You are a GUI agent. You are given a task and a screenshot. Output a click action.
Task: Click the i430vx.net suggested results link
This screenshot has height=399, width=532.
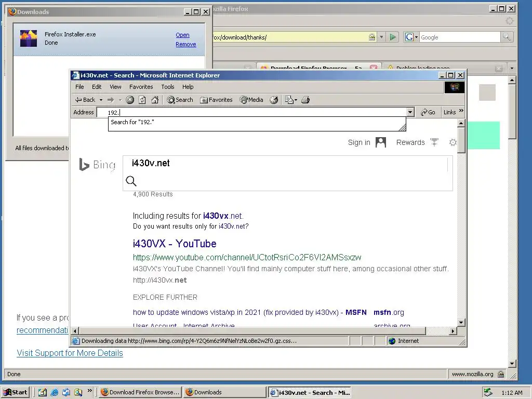222,216
